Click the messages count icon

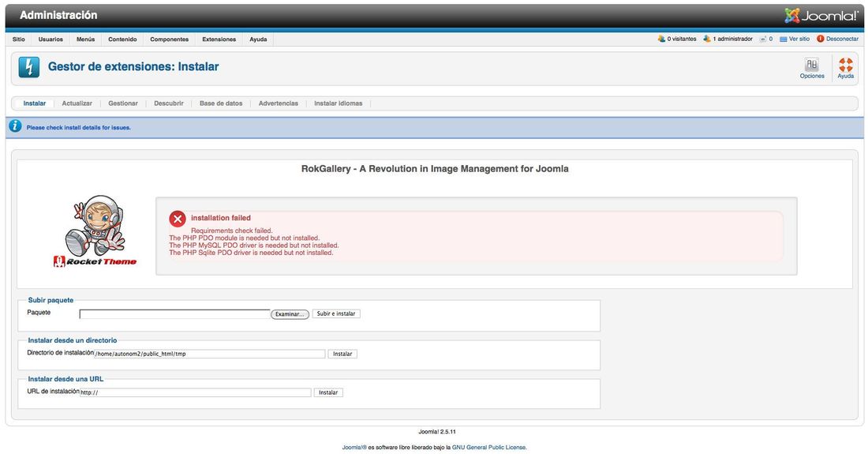point(763,39)
